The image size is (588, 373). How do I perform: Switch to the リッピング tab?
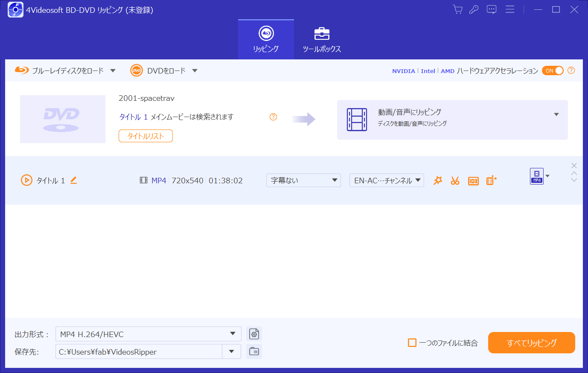[x=266, y=39]
